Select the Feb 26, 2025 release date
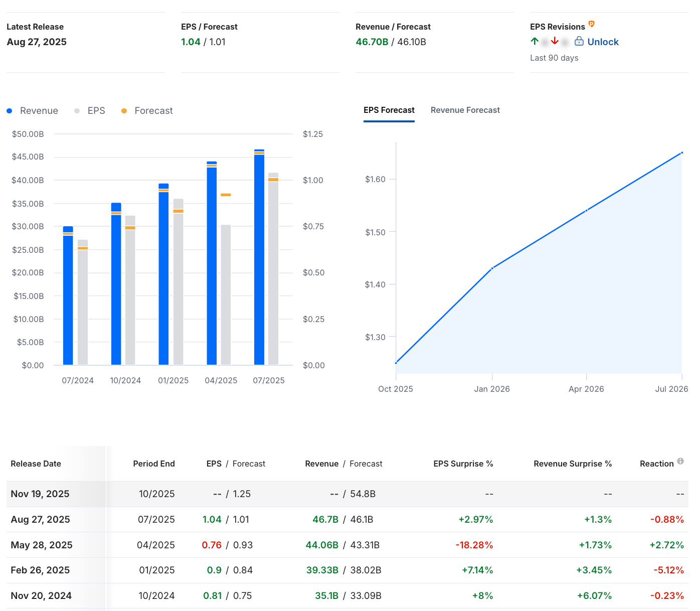The image size is (700, 611). pyautogui.click(x=40, y=570)
